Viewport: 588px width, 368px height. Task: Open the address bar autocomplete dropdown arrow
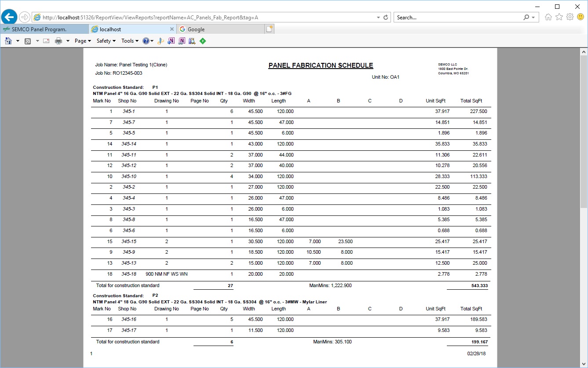[x=378, y=18]
